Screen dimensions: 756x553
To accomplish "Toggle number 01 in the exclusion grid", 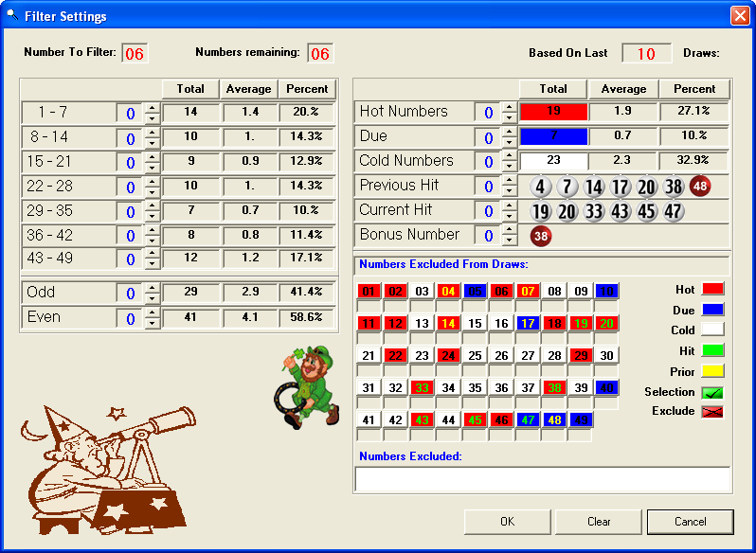I will [369, 291].
